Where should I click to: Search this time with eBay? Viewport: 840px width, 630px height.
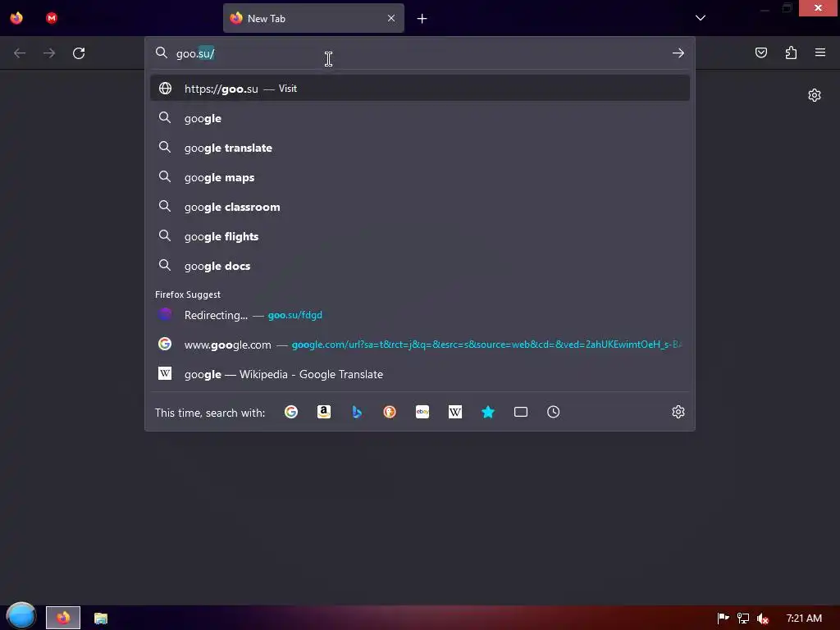point(422,412)
